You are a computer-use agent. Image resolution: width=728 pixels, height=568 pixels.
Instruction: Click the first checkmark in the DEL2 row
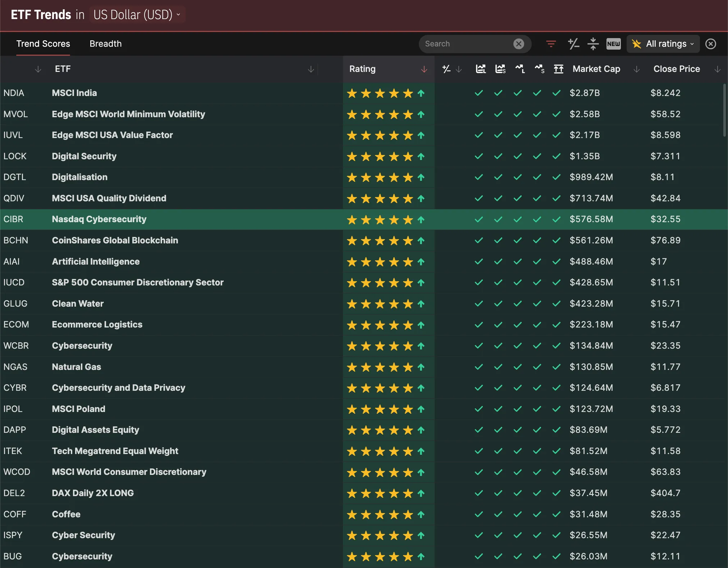click(479, 493)
